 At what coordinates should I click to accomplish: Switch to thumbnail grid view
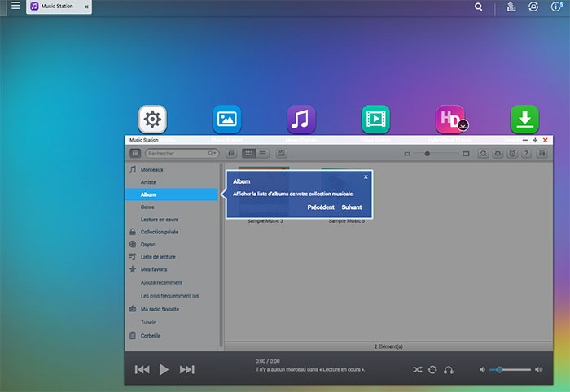pos(248,154)
